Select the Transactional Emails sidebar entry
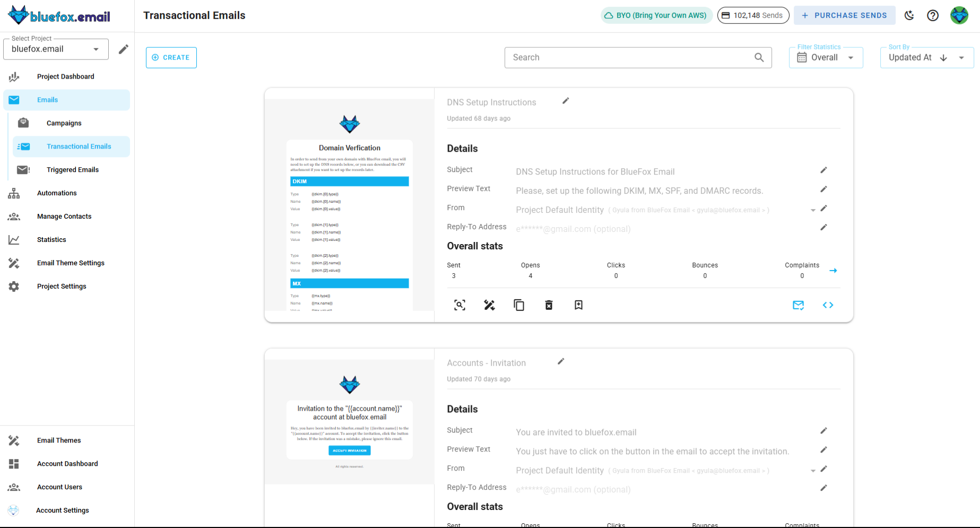 (x=79, y=146)
